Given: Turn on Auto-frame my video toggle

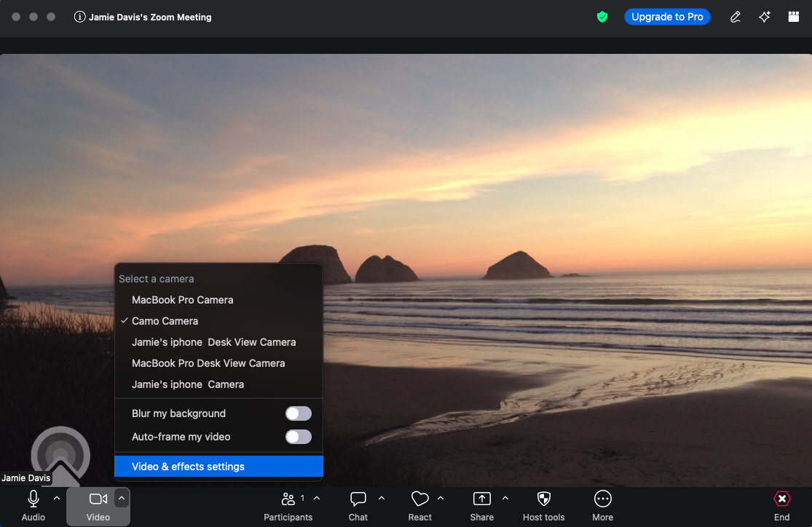Looking at the screenshot, I should pos(298,437).
